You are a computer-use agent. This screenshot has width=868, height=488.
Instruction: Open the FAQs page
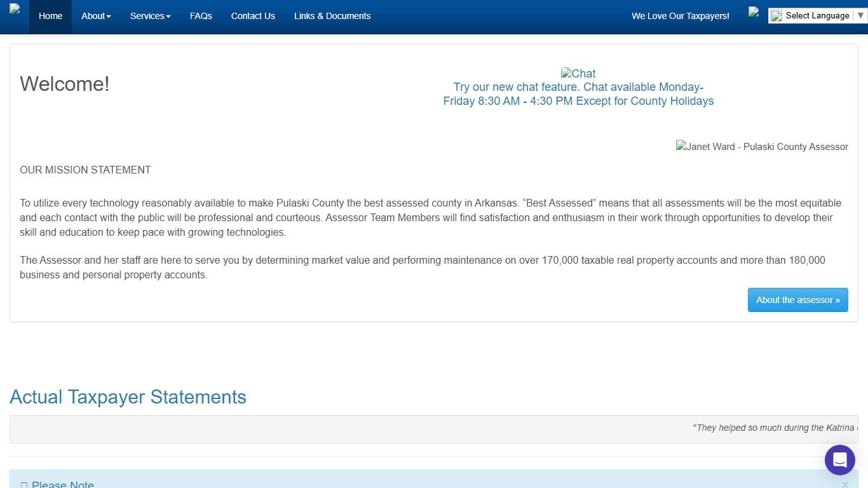(x=201, y=16)
